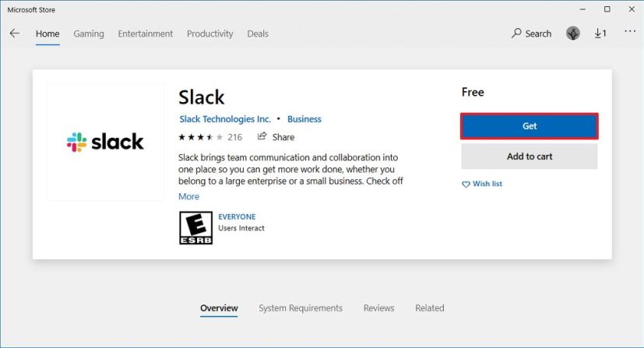Click the Slack app title
Image resolution: width=644 pixels, height=348 pixels.
[x=201, y=97]
